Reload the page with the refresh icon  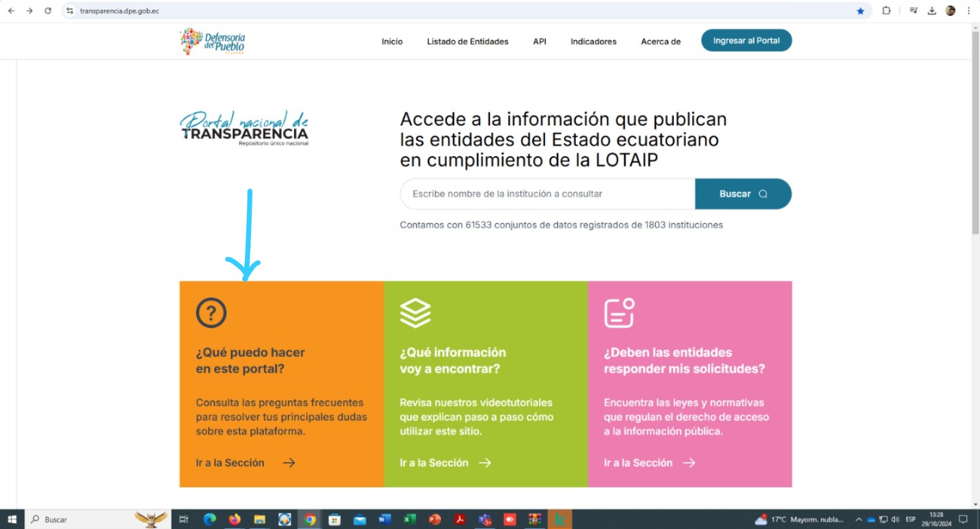point(48,10)
